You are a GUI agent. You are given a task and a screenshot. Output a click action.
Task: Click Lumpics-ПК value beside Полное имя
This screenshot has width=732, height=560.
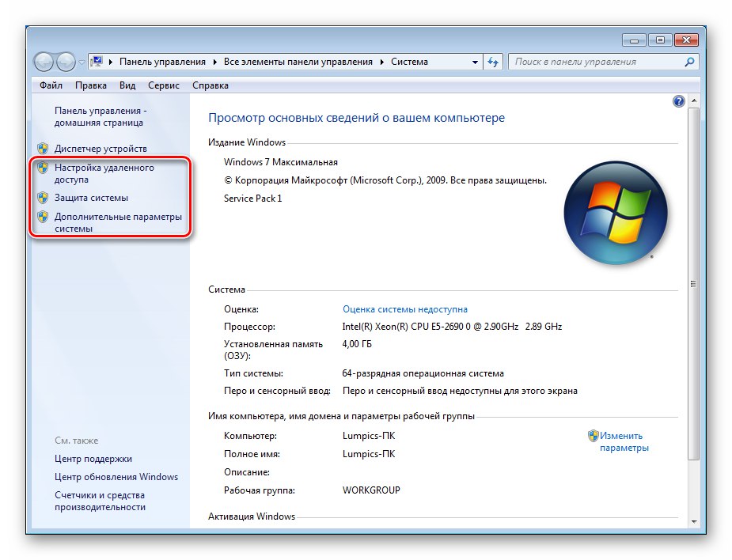click(368, 454)
